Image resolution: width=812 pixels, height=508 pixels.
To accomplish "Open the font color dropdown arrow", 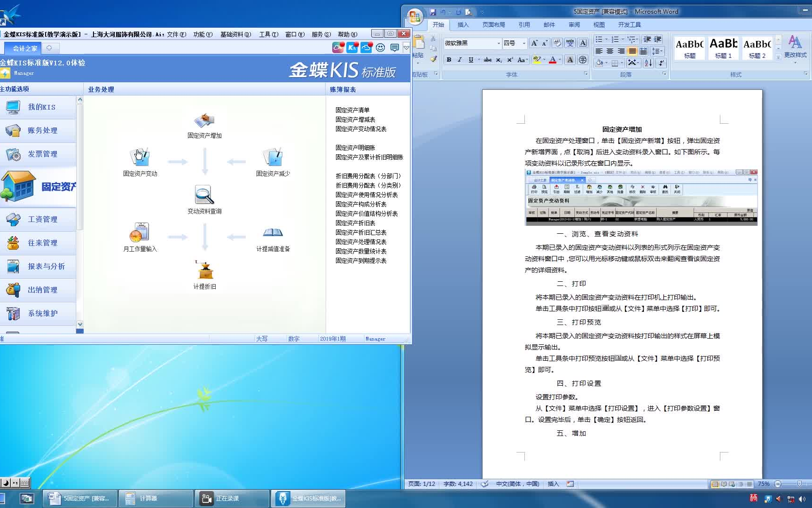I will coord(561,60).
